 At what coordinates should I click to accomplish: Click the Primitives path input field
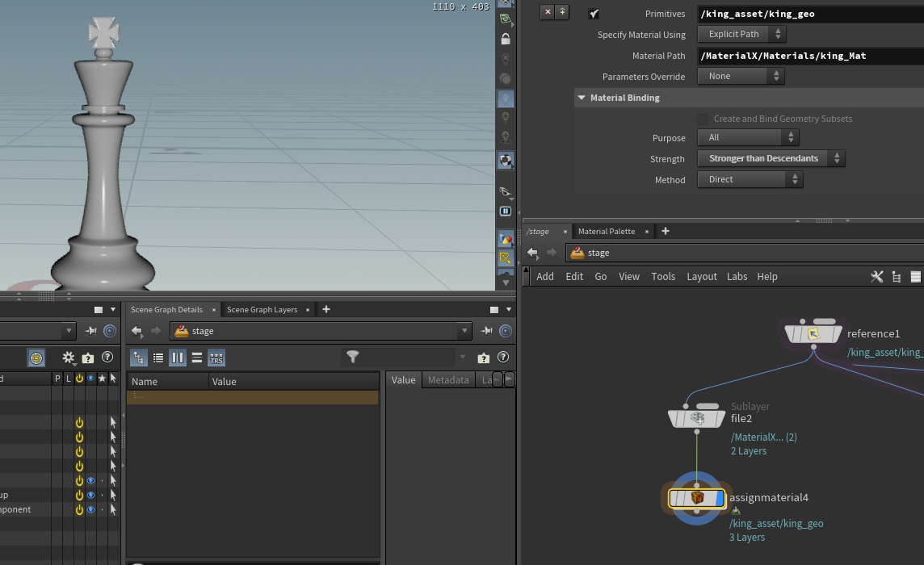pyautogui.click(x=810, y=14)
